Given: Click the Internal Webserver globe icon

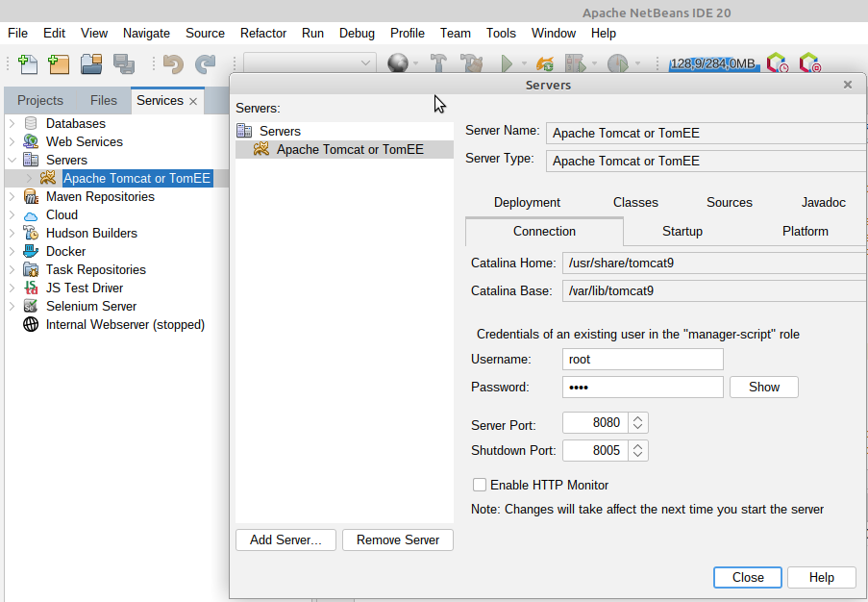Looking at the screenshot, I should click(x=31, y=324).
